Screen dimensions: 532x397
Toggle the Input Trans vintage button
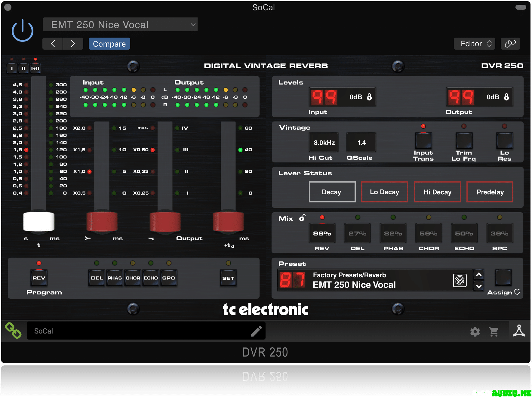pos(423,141)
